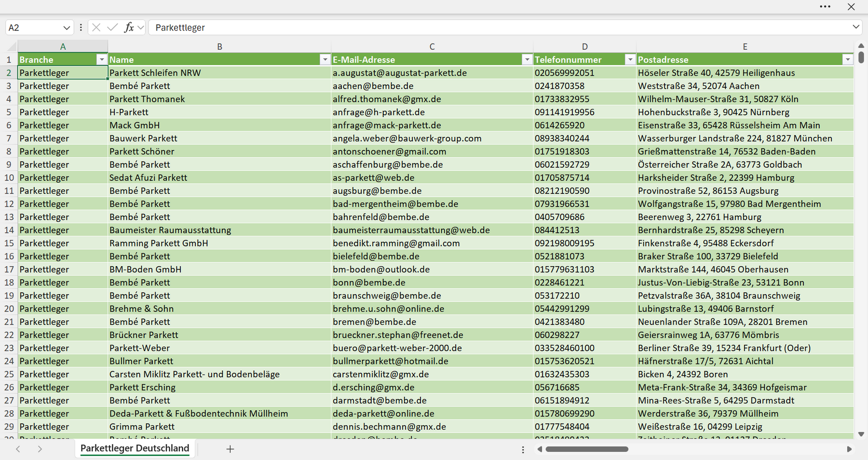Screen dimensions: 868x460
Task: Select cell Weißestraße 16, 04299 Leipzig
Action: tap(745, 426)
